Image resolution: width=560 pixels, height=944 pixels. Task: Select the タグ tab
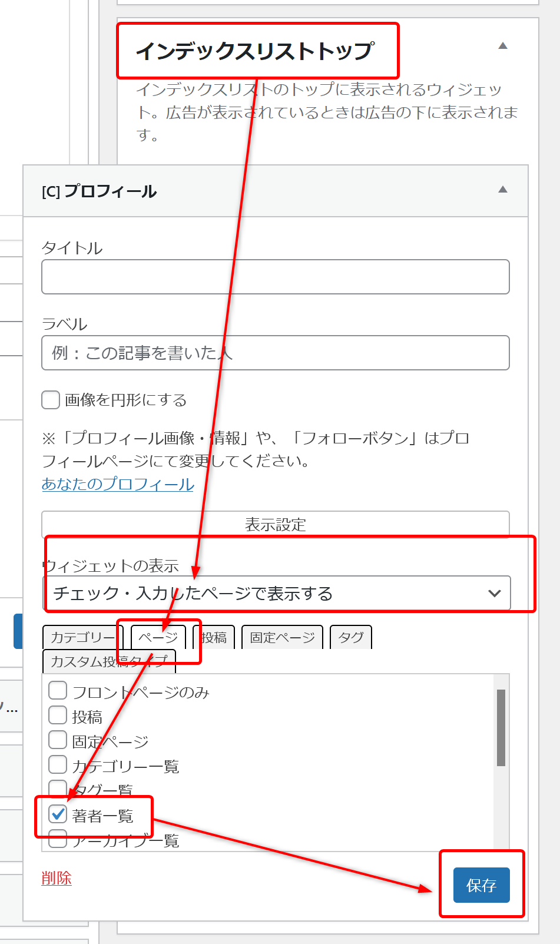click(351, 637)
